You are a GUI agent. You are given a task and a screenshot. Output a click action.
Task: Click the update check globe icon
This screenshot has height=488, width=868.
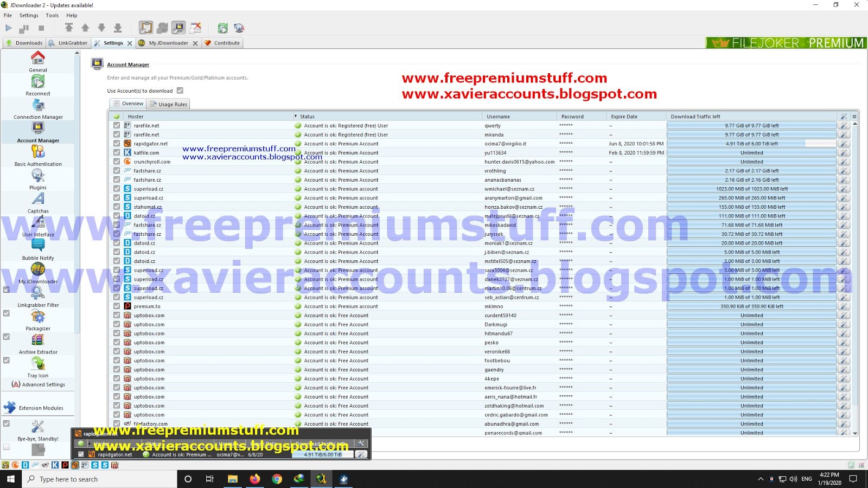pos(239,28)
